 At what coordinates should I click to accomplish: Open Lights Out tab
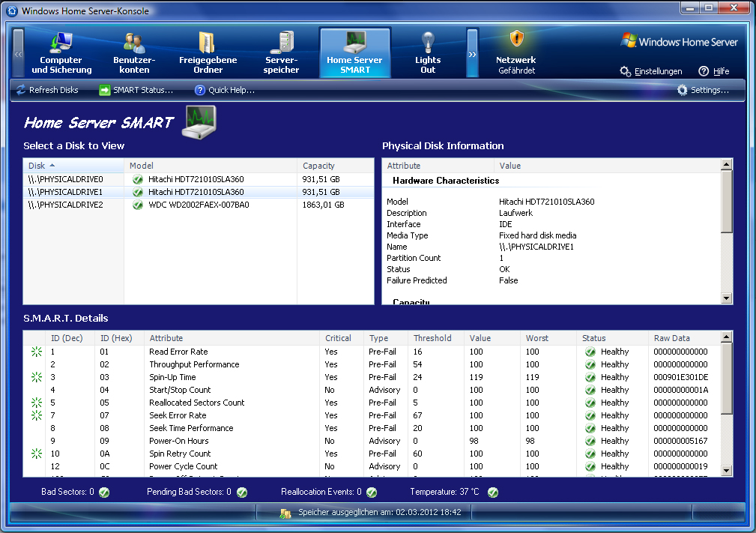[428, 53]
